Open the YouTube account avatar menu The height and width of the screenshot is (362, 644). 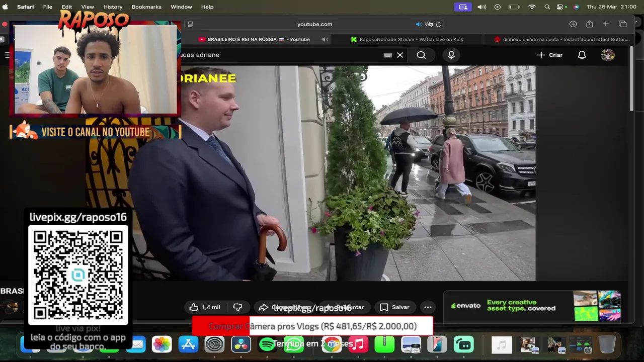pos(608,55)
